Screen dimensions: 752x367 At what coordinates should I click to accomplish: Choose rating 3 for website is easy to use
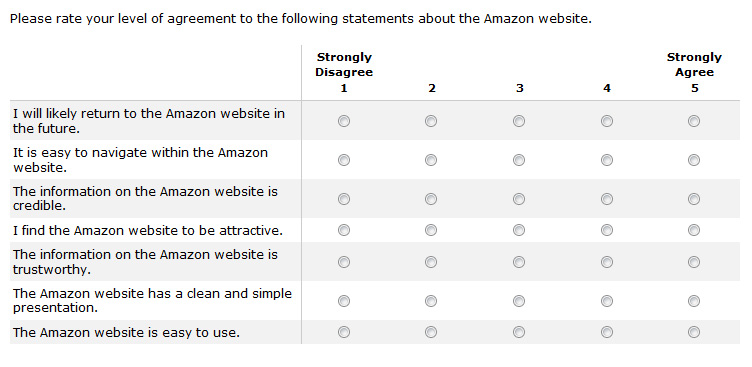518,332
